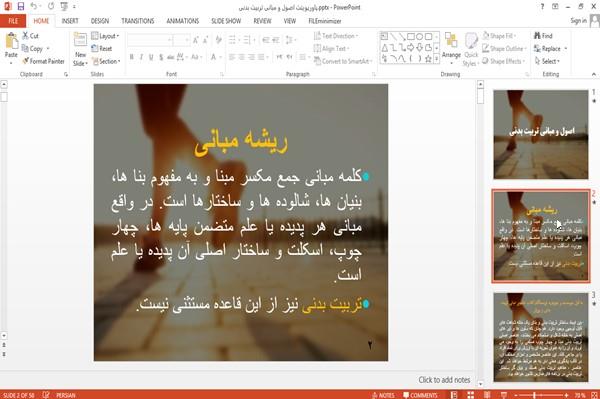Switch to Reading View icon
The image size is (600, 399).
(x=487, y=395)
